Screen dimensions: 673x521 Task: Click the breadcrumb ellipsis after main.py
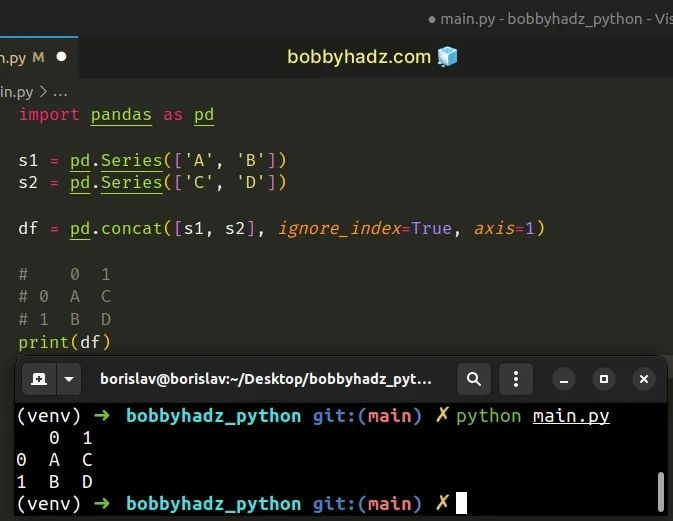pos(60,93)
